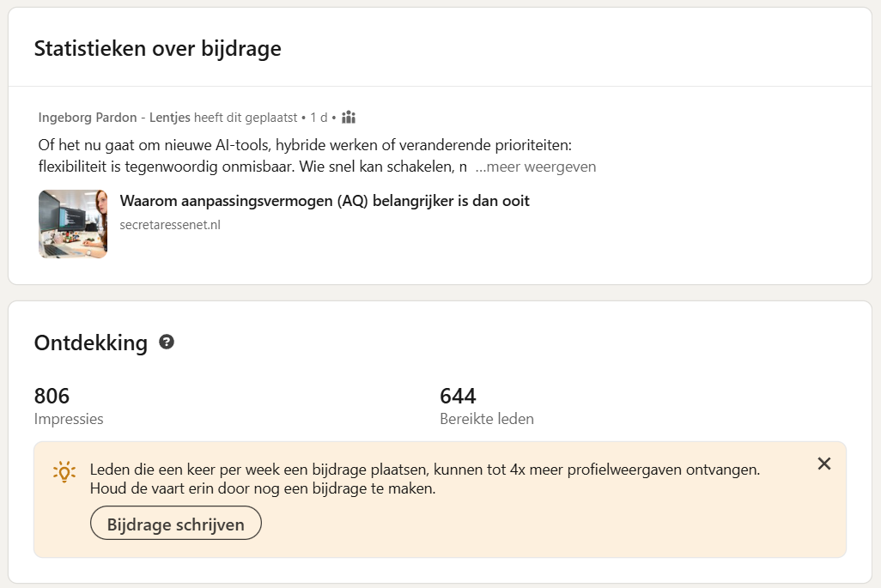This screenshot has width=881, height=588.
Task: Click the Impressies label
Action: [69, 419]
